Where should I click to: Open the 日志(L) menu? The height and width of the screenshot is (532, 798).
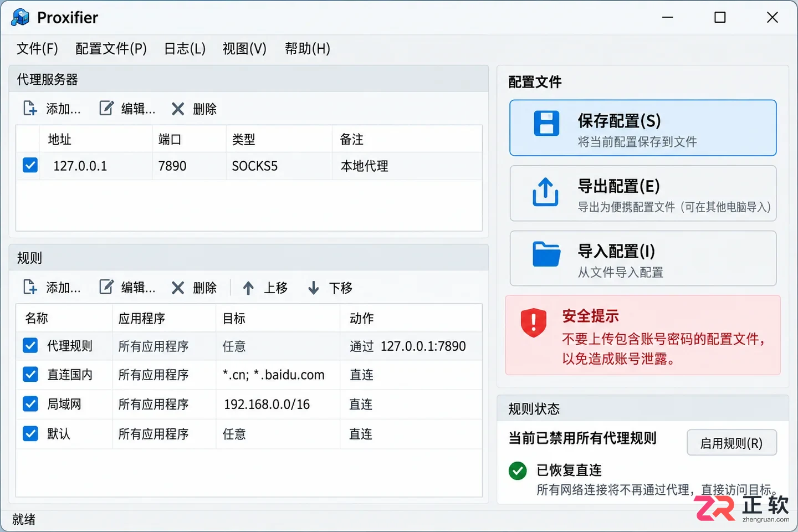185,49
